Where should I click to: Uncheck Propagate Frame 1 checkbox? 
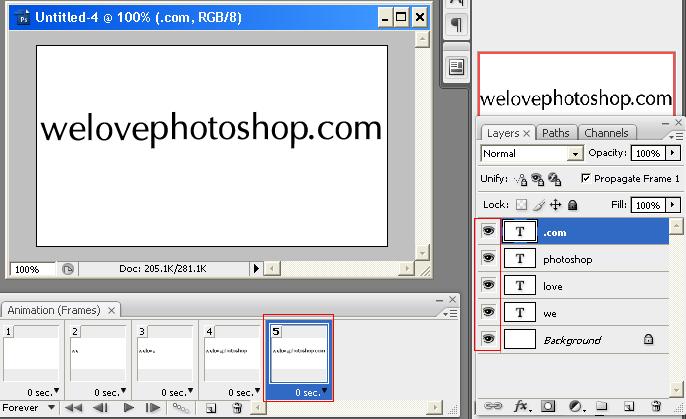(586, 178)
